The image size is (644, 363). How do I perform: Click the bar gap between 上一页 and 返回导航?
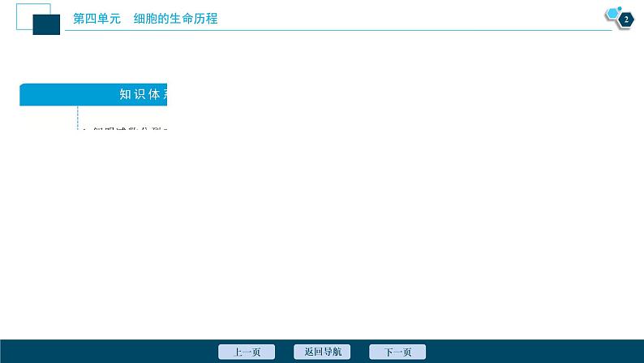[x=284, y=352]
